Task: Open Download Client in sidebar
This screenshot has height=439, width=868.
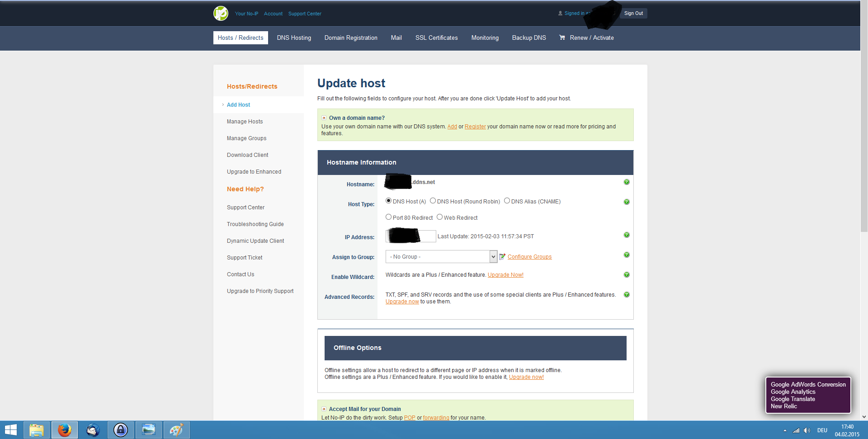Action: click(247, 155)
